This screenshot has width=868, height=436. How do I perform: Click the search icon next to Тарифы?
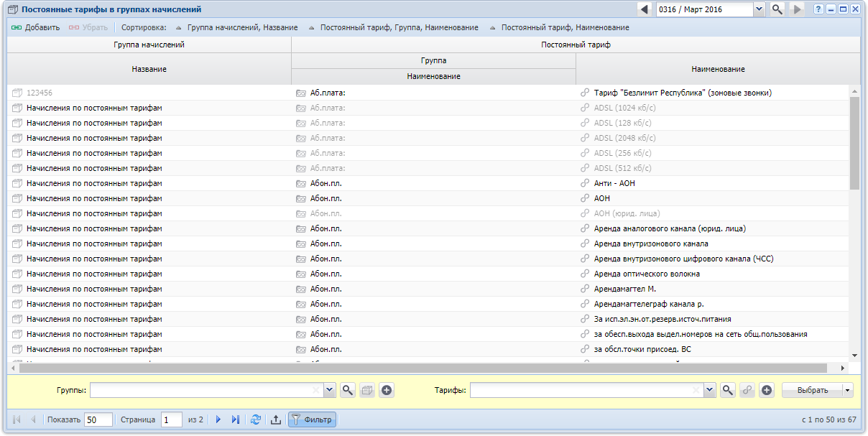728,390
